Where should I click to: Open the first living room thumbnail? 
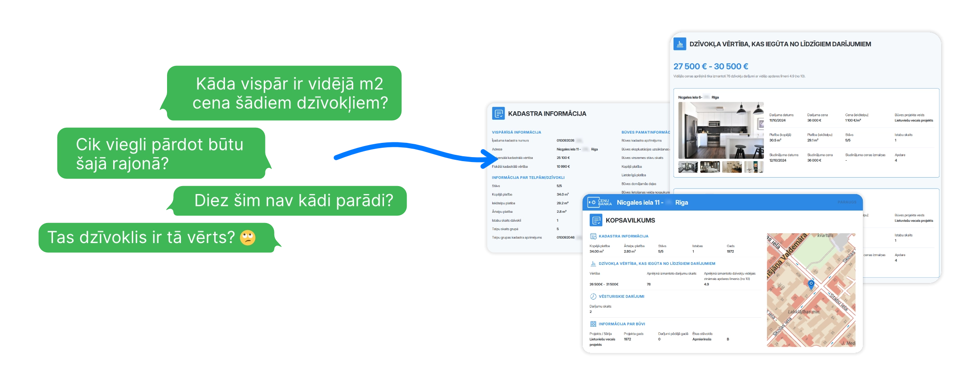click(x=688, y=167)
